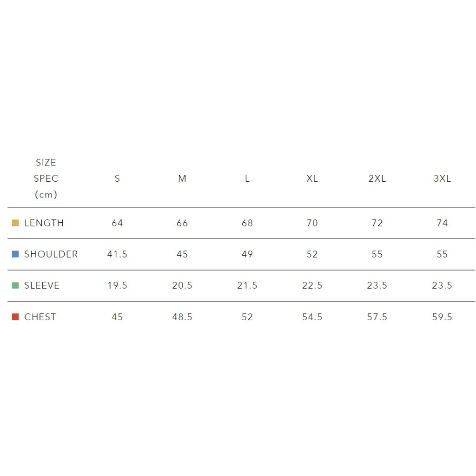Image resolution: width=476 pixels, height=476 pixels.
Task: Select the M size column header
Action: click(x=182, y=178)
